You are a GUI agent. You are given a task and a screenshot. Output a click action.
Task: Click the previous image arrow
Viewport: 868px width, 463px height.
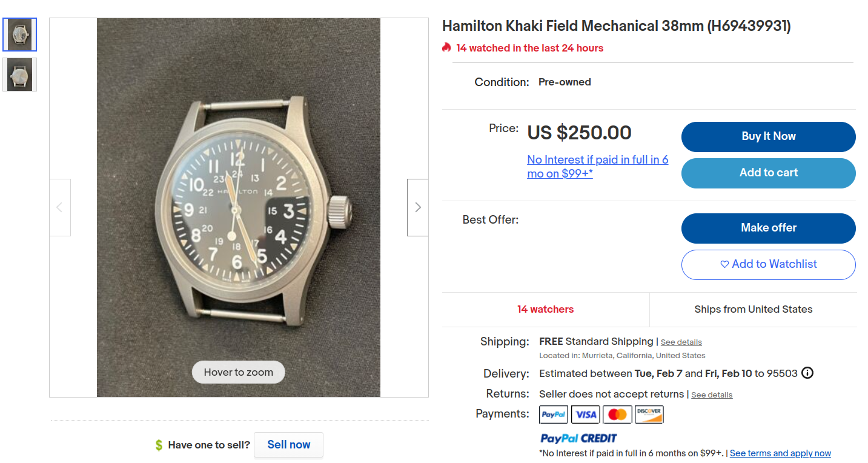coord(59,207)
